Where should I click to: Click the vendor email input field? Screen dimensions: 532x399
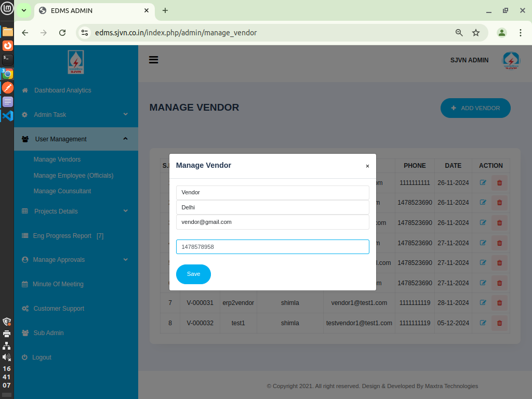[272, 222]
